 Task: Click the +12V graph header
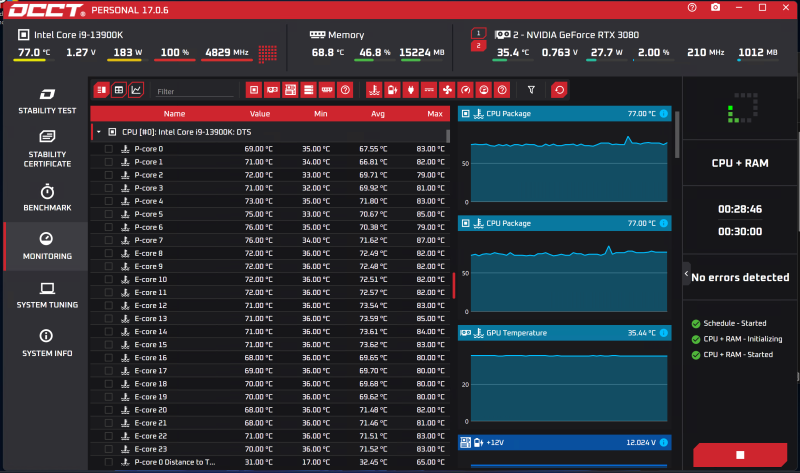tap(564, 442)
